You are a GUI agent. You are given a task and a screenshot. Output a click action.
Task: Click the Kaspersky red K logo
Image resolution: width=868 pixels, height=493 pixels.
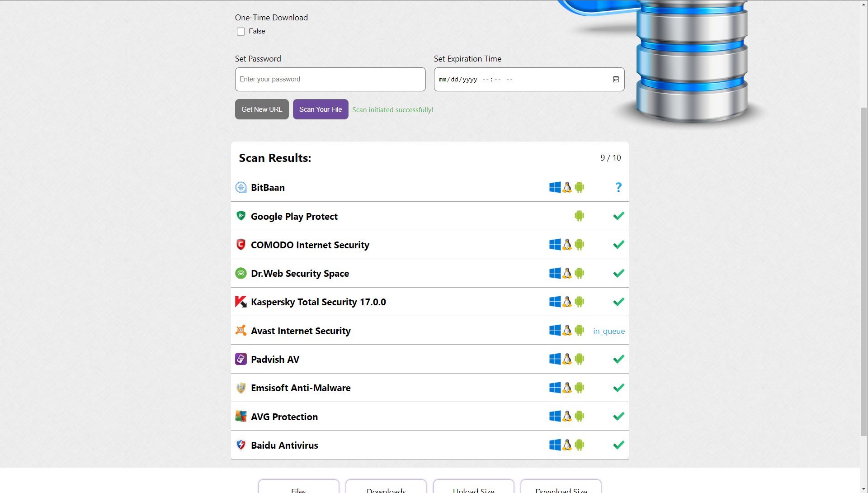click(241, 302)
